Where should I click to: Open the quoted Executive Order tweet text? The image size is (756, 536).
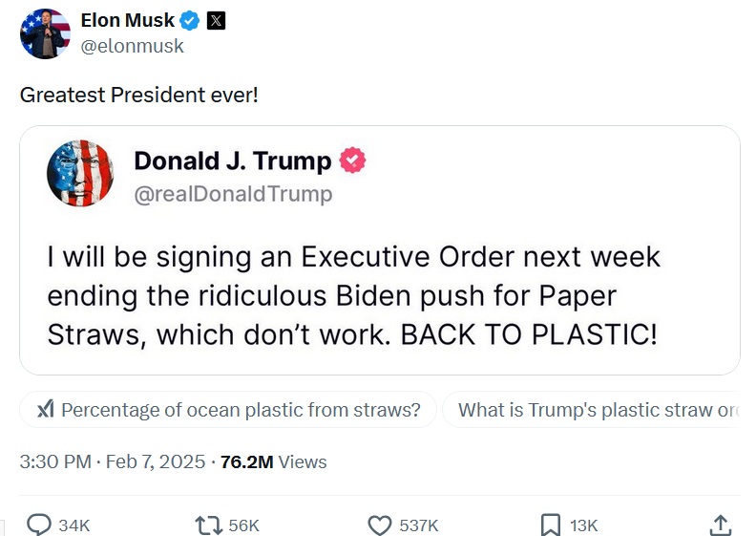coord(353,296)
